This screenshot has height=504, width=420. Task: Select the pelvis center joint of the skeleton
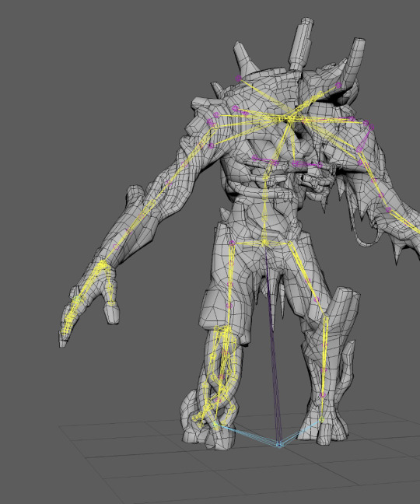[264, 242]
